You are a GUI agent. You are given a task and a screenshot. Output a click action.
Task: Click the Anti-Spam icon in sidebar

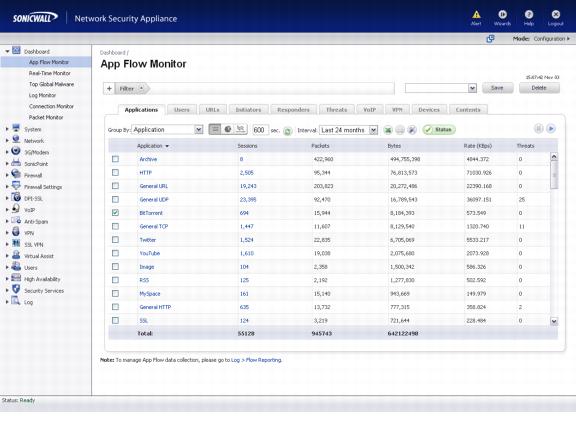coord(16,220)
